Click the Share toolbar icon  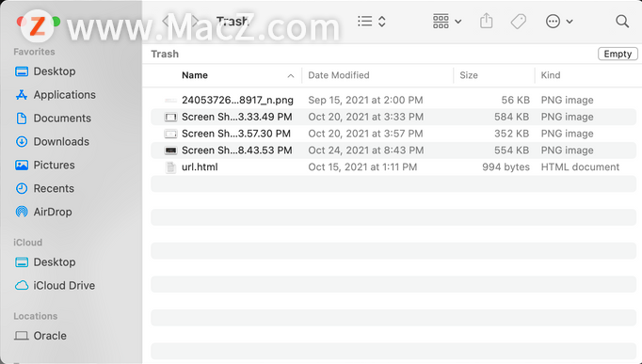point(486,21)
